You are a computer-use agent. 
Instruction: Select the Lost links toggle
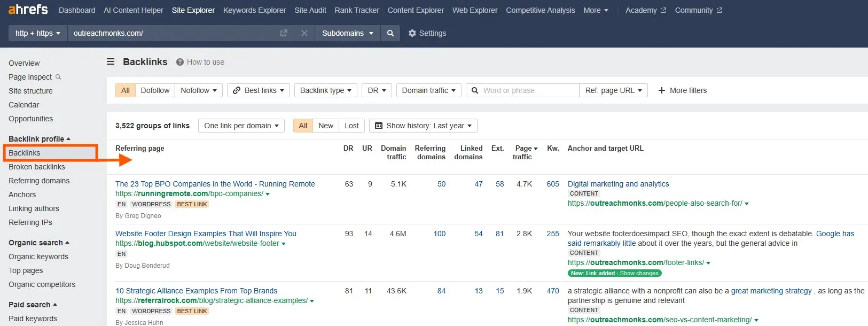351,126
